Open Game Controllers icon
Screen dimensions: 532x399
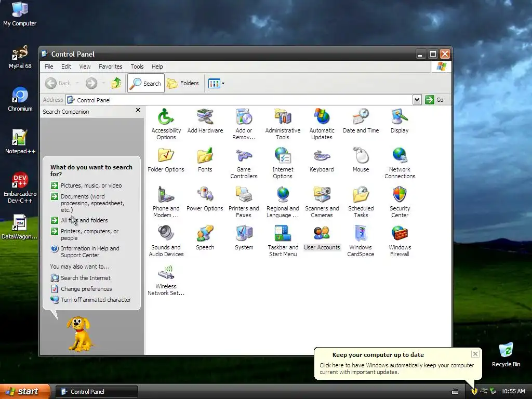point(244,163)
